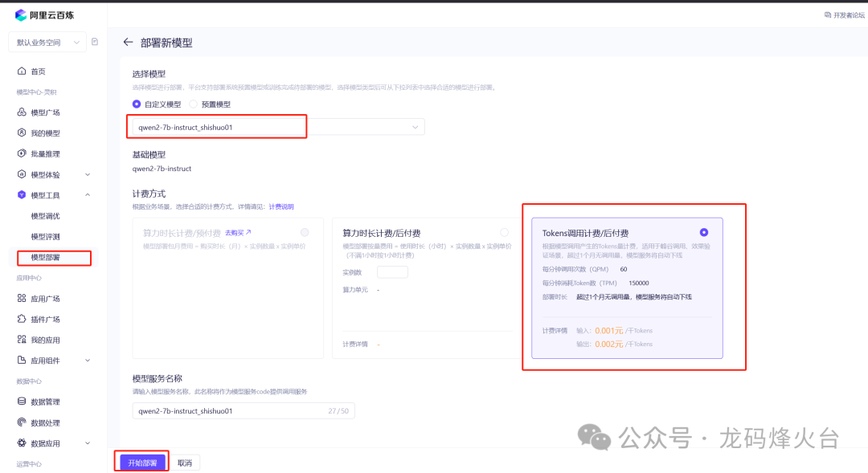Click the 数据应用 sidebar icon
This screenshot has width=868, height=473.
[x=22, y=443]
